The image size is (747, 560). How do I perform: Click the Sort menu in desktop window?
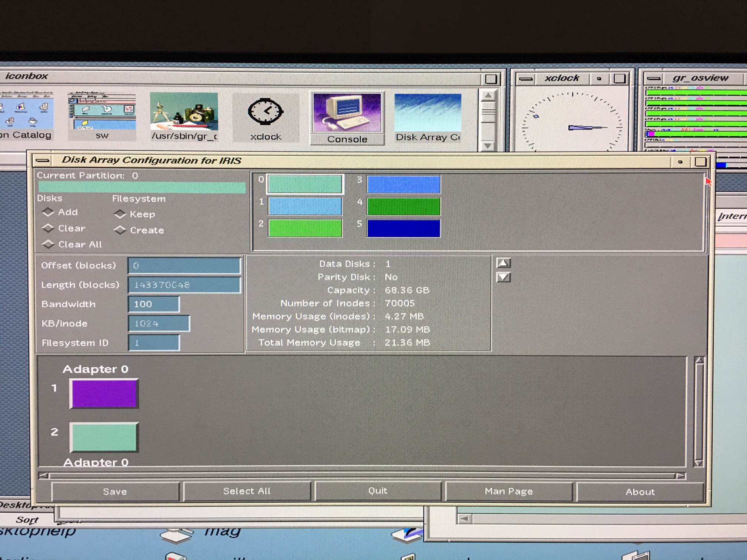pos(27,520)
